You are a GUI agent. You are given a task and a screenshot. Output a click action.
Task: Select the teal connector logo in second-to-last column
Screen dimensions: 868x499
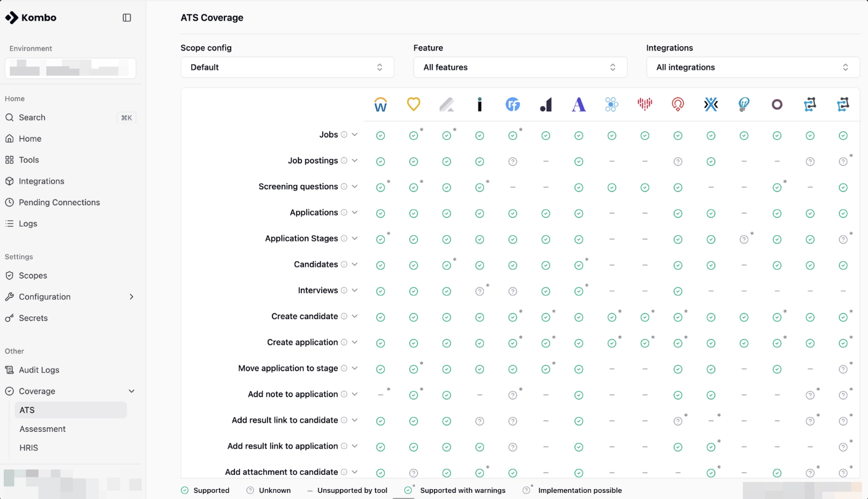pos(810,105)
